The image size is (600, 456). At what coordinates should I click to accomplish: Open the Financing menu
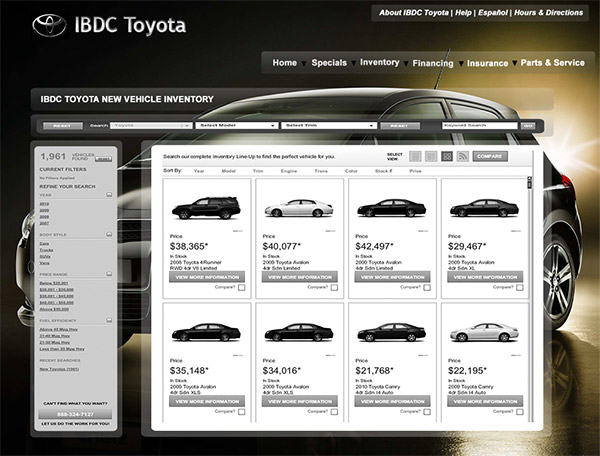[433, 64]
